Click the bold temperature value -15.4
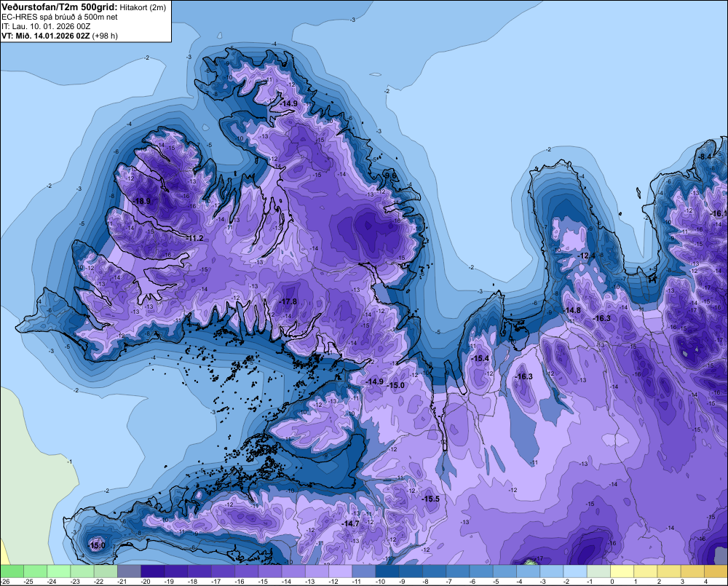This screenshot has width=728, height=586. (x=480, y=358)
